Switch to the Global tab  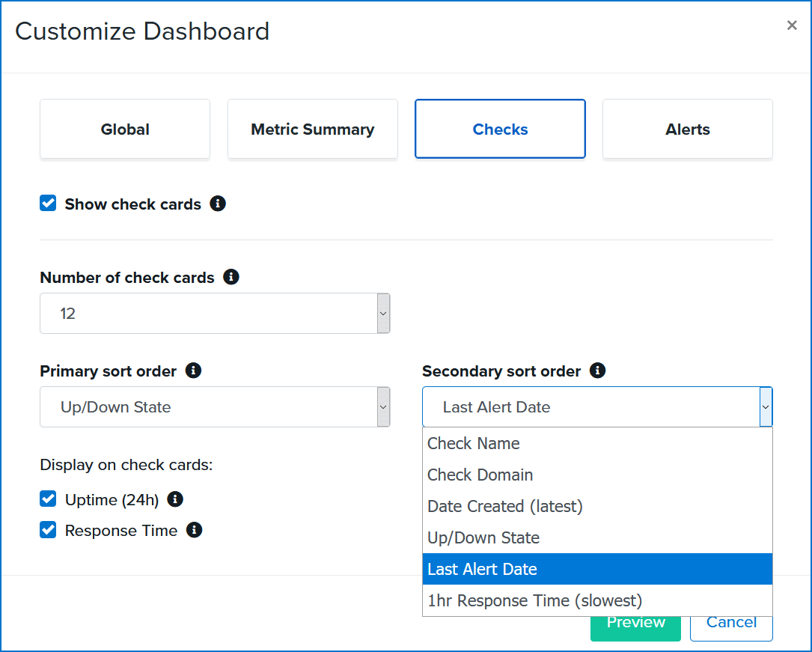(124, 129)
